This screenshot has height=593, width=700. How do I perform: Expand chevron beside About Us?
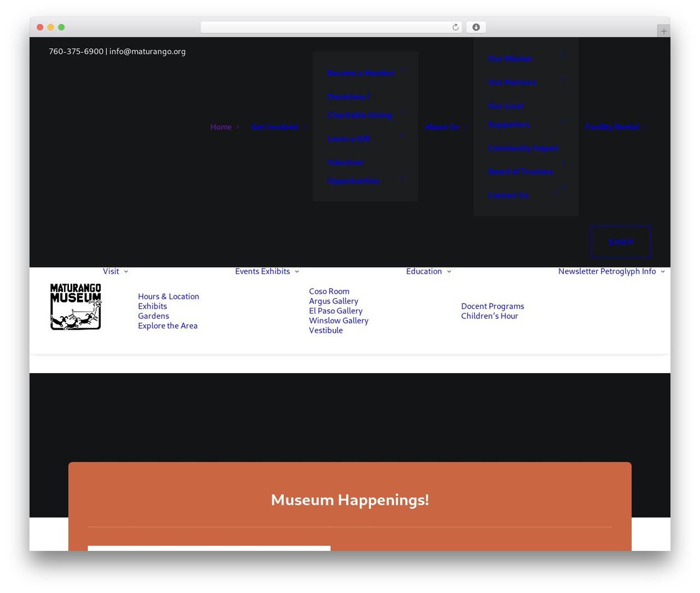466,127
